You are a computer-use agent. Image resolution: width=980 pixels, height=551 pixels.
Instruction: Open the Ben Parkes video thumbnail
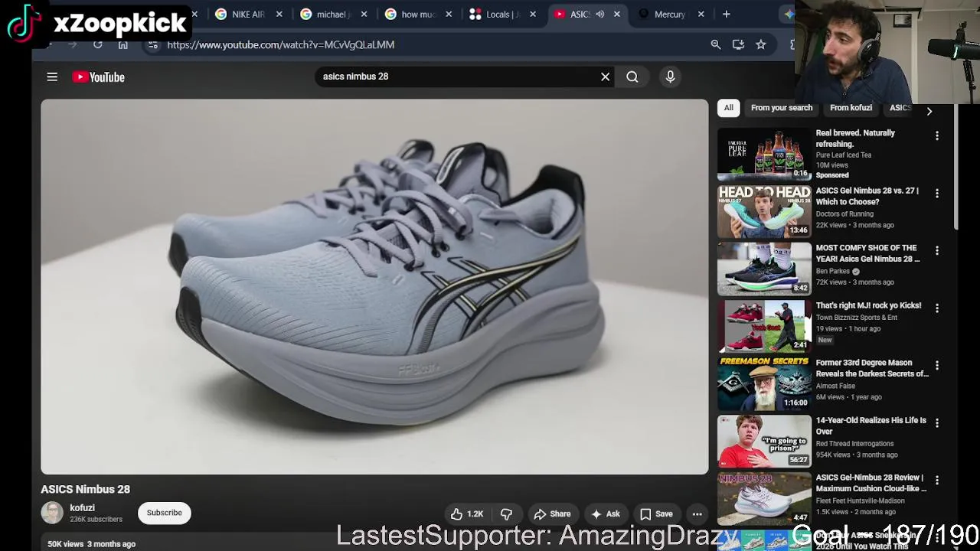[764, 269]
